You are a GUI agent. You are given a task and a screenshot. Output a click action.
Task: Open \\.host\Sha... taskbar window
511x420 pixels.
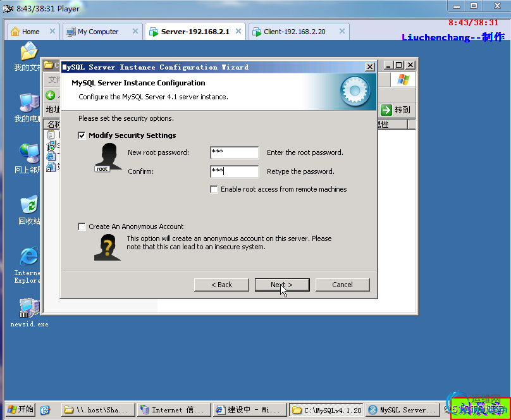coord(98,410)
